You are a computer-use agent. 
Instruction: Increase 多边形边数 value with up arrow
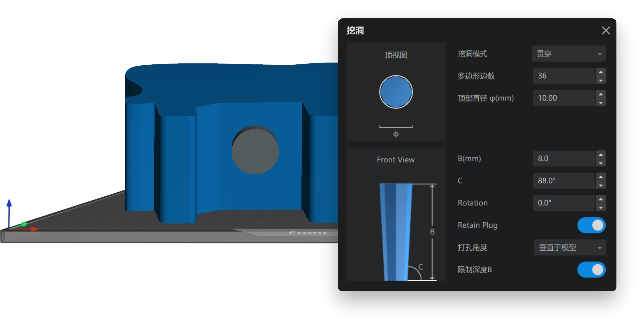coord(601,72)
